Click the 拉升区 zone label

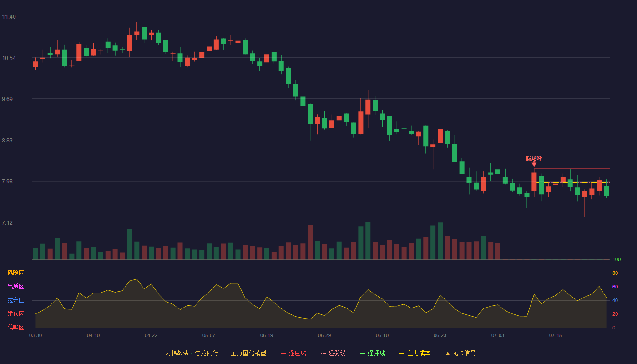[16, 300]
